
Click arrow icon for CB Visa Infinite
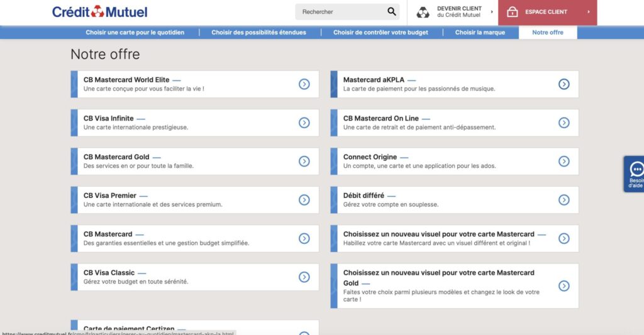click(304, 123)
